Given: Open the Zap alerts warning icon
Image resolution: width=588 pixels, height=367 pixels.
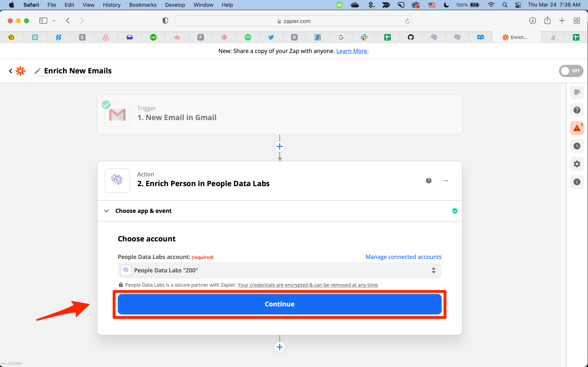Looking at the screenshot, I should [x=577, y=128].
